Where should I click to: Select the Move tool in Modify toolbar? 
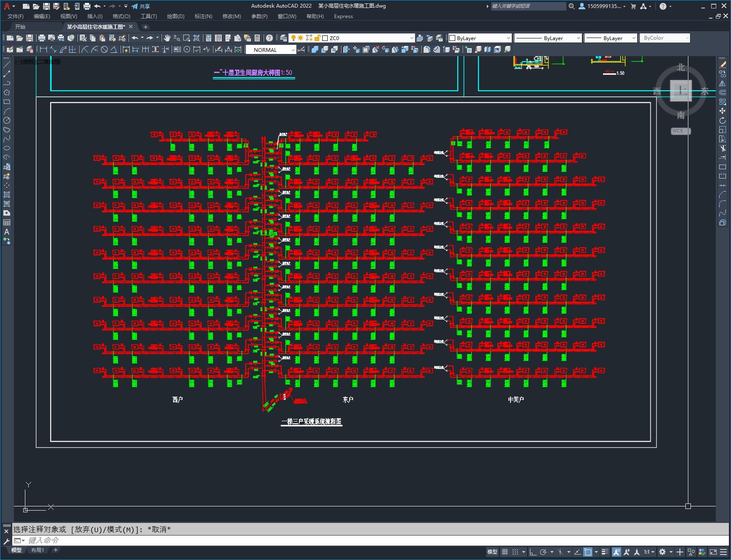[x=723, y=111]
